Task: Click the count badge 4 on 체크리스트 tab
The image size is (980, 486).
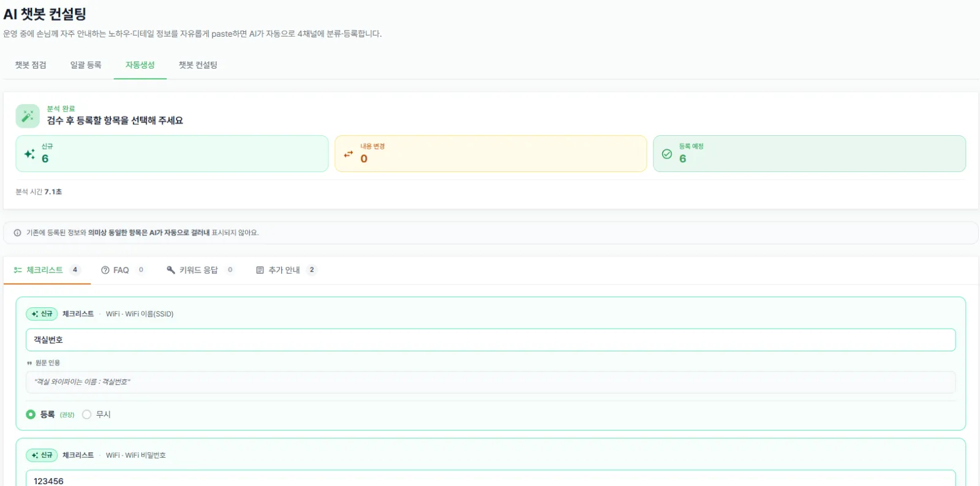Action: (75, 270)
